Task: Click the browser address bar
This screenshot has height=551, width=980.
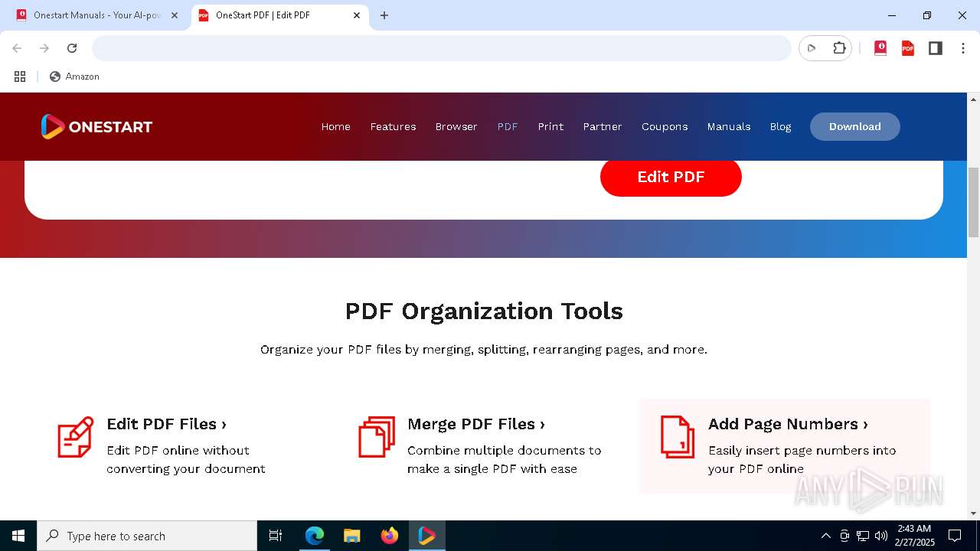Action: point(442,48)
